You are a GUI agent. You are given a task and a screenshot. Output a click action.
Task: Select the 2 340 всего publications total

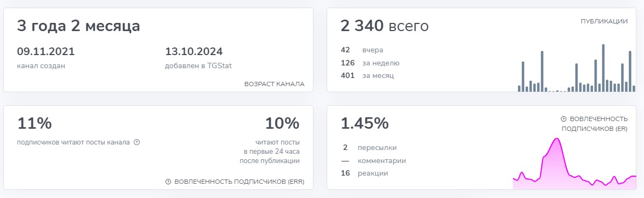pos(385,26)
